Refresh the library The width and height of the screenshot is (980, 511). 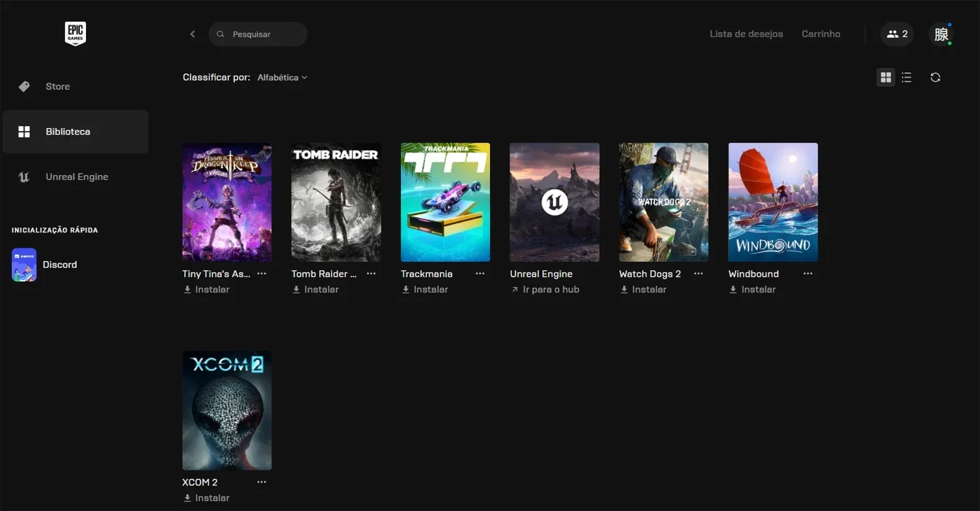[935, 77]
